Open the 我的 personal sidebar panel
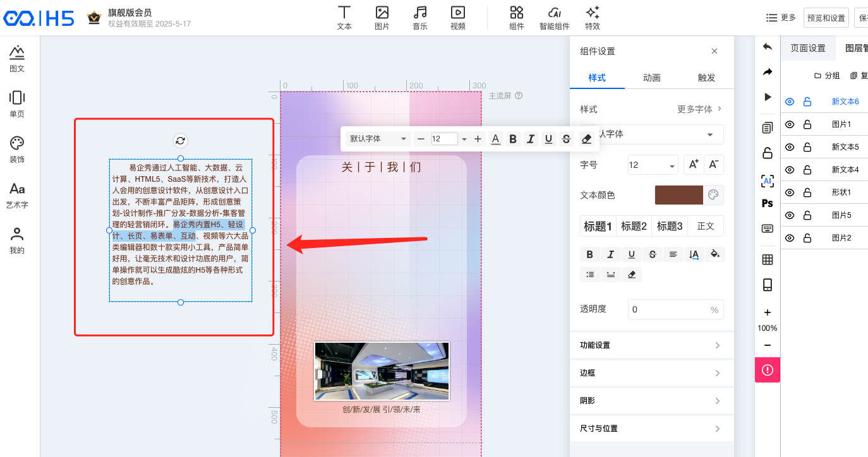Image resolution: width=868 pixels, height=457 pixels. 17,240
